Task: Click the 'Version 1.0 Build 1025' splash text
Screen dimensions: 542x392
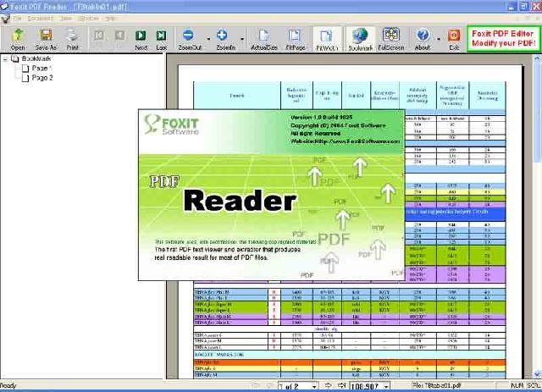Action: (x=322, y=118)
